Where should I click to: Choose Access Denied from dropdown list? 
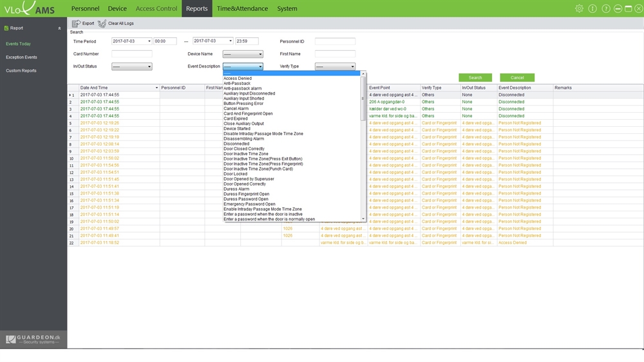tap(238, 79)
